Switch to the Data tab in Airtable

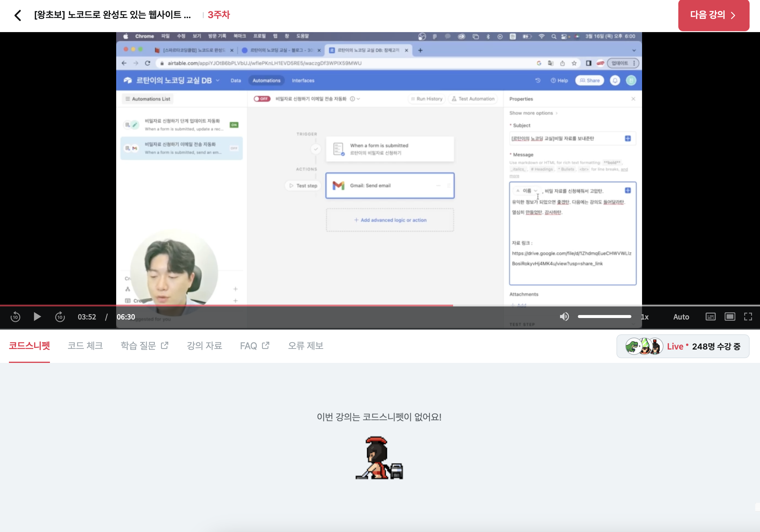(236, 81)
